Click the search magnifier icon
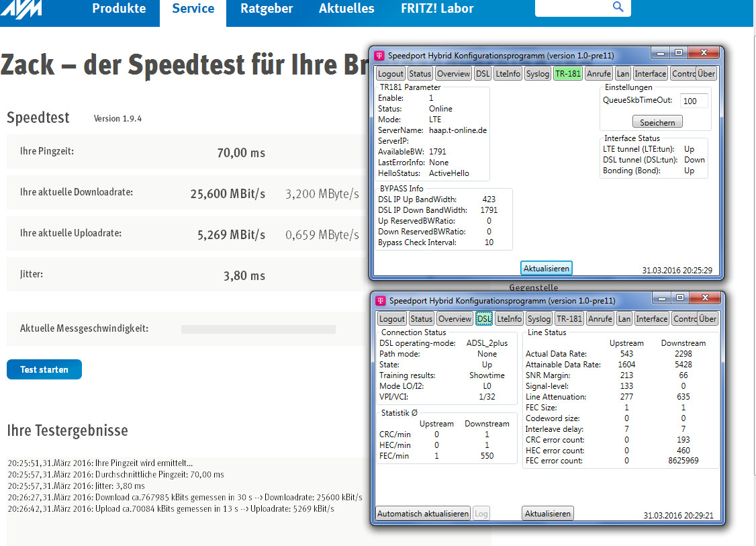The width and height of the screenshot is (756, 546). click(618, 7)
